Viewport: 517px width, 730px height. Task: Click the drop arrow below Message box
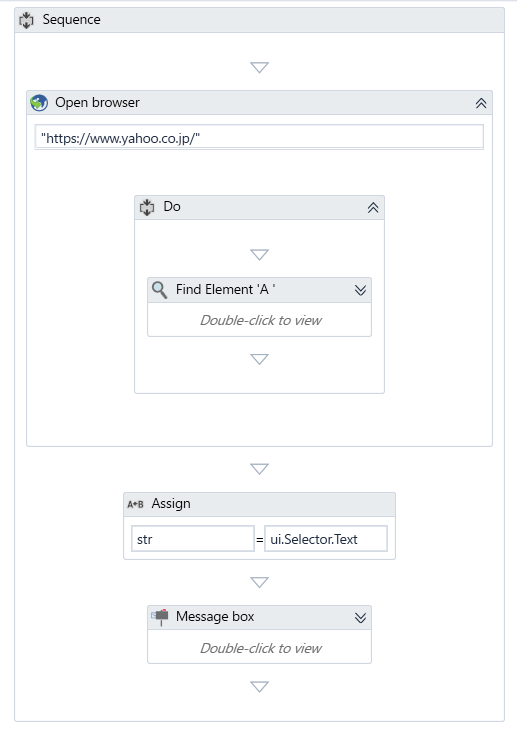pos(259,687)
